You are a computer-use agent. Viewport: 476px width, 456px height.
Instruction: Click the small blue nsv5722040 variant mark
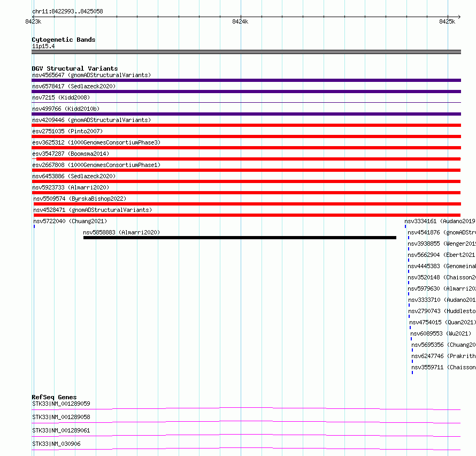pyautogui.click(x=34, y=226)
